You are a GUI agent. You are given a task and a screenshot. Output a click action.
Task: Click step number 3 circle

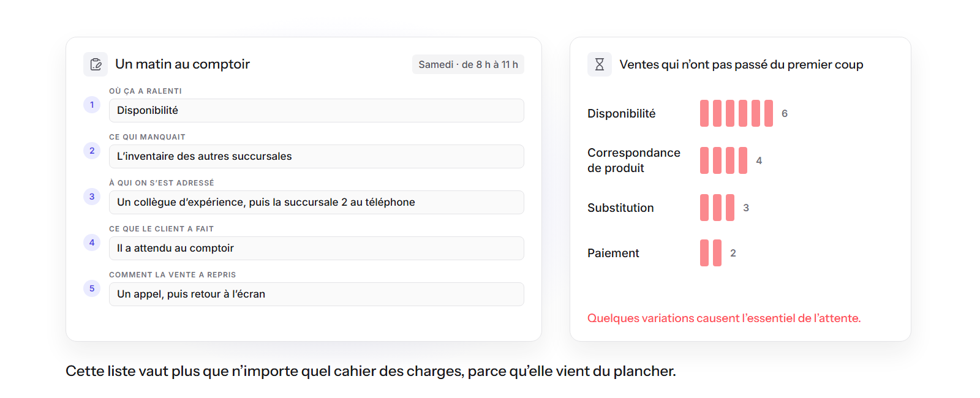(92, 197)
